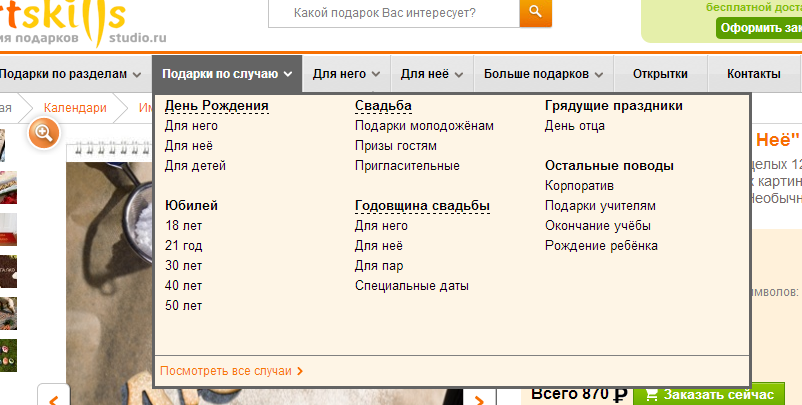Click the orange search magnifier button

point(535,13)
